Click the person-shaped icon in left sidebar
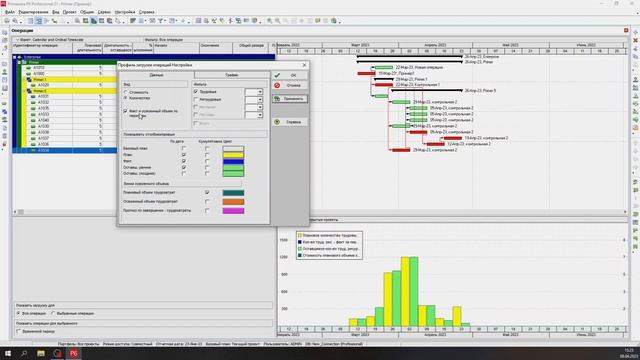Image resolution: width=640 pixels, height=360 pixels. point(4,72)
